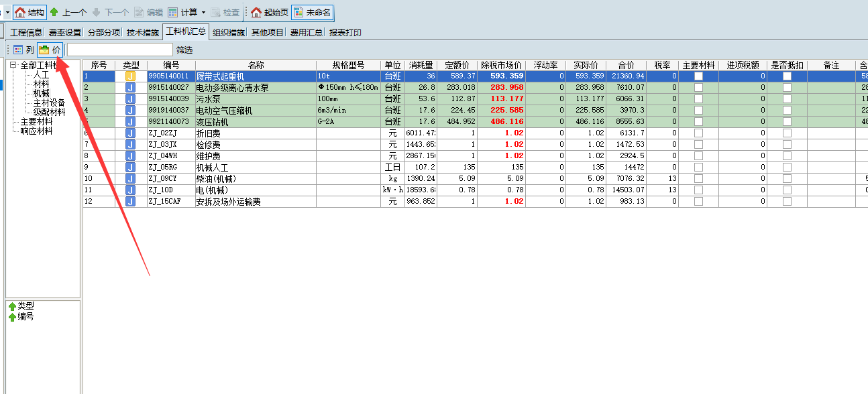The height and width of the screenshot is (394, 868).
Task: Open the 费率设置 tab
Action: click(65, 32)
